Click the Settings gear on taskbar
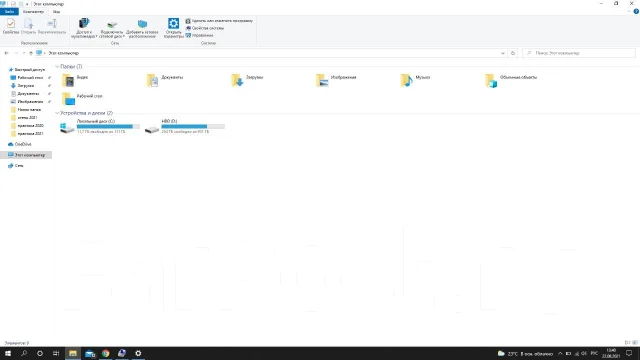This screenshot has height=360, width=640. click(138, 353)
